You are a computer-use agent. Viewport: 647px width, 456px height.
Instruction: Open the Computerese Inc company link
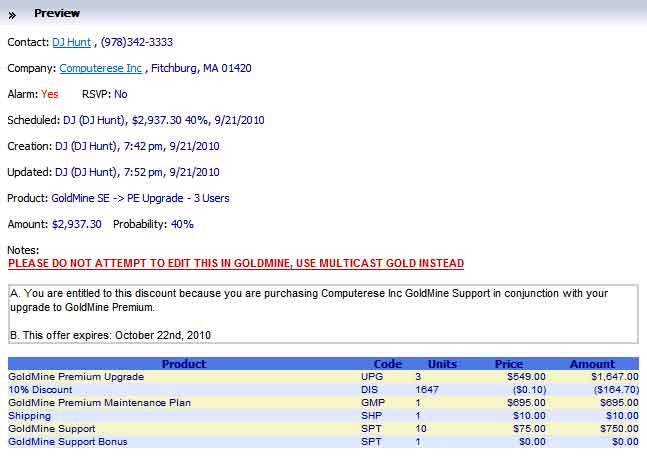click(101, 68)
